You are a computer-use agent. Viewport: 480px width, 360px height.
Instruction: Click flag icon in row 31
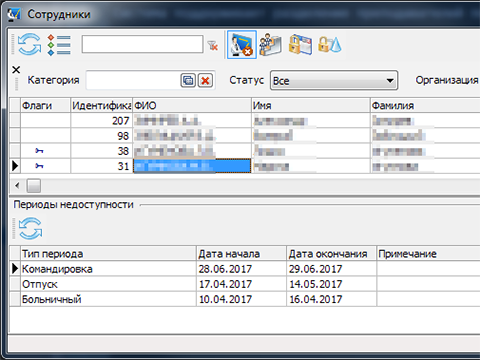(x=39, y=166)
